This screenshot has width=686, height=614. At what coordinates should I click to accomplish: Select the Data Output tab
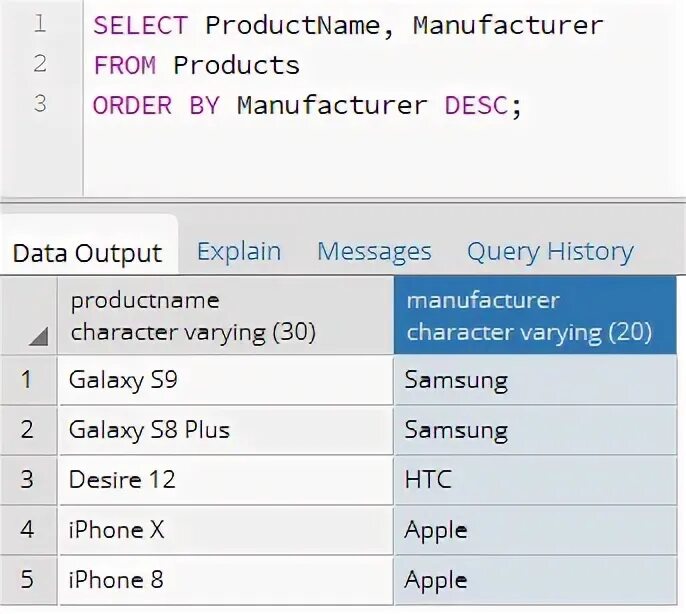tap(88, 253)
